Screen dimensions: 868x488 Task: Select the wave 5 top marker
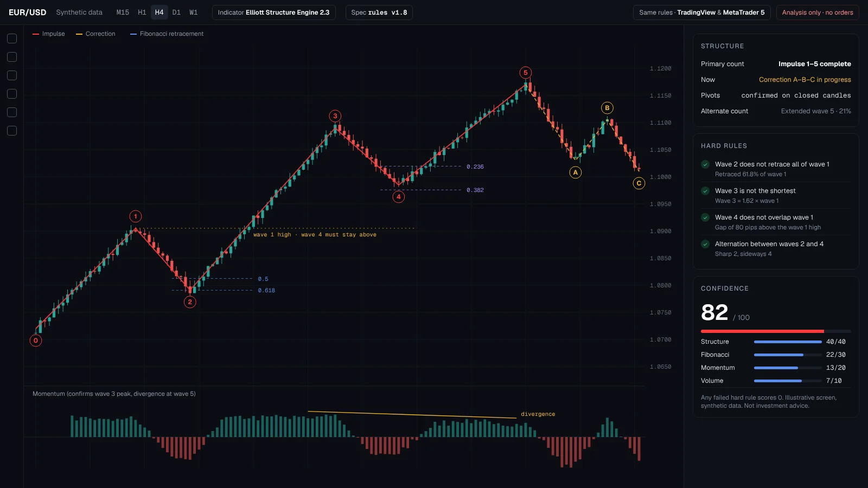pos(525,73)
